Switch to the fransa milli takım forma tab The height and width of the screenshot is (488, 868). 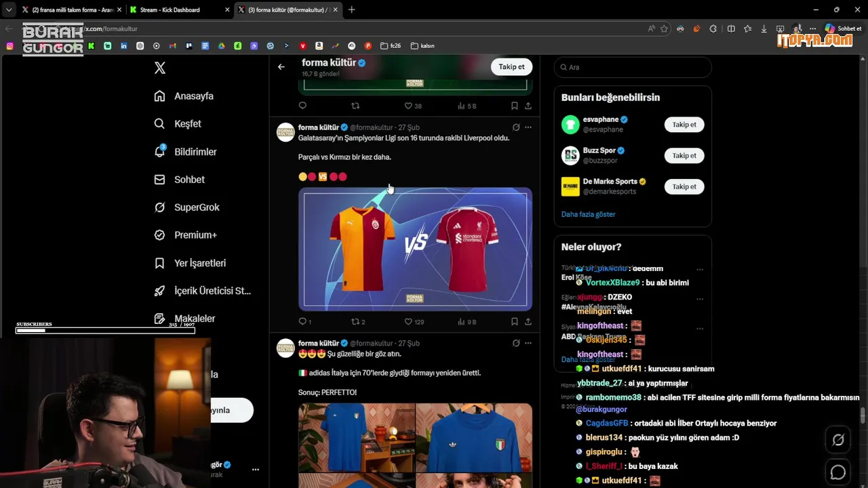click(x=71, y=9)
